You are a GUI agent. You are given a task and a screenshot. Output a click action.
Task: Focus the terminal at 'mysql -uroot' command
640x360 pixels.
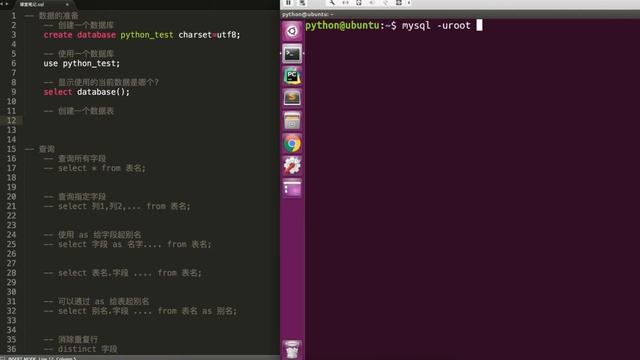point(436,25)
